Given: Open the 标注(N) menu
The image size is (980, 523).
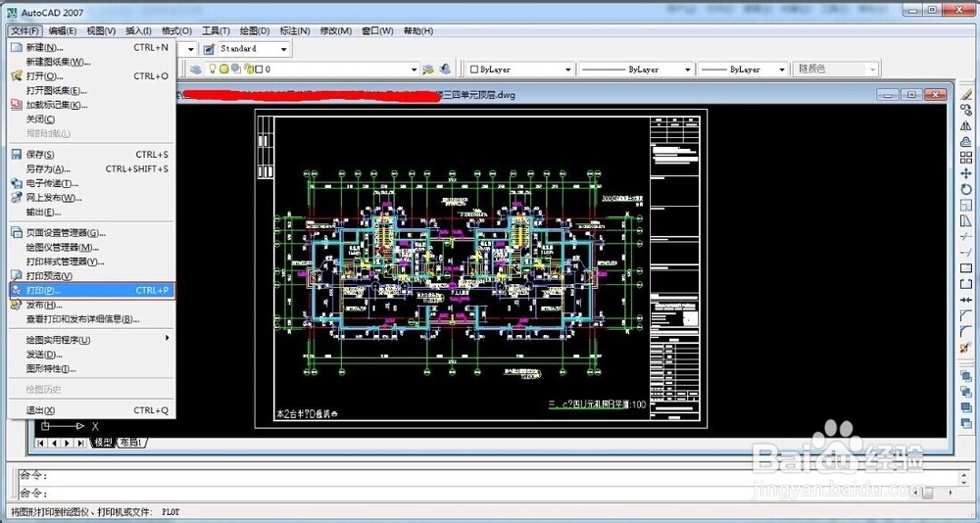Looking at the screenshot, I should [x=295, y=30].
